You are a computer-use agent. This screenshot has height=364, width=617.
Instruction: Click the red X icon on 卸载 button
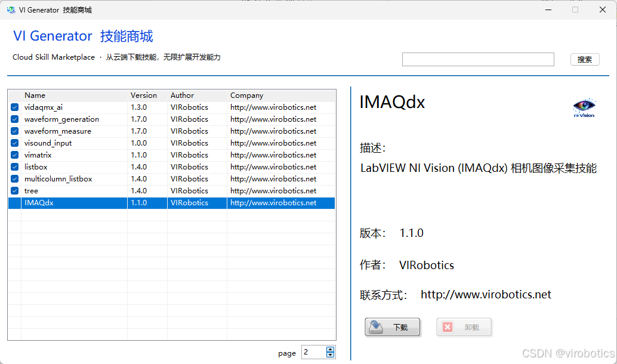[448, 327]
